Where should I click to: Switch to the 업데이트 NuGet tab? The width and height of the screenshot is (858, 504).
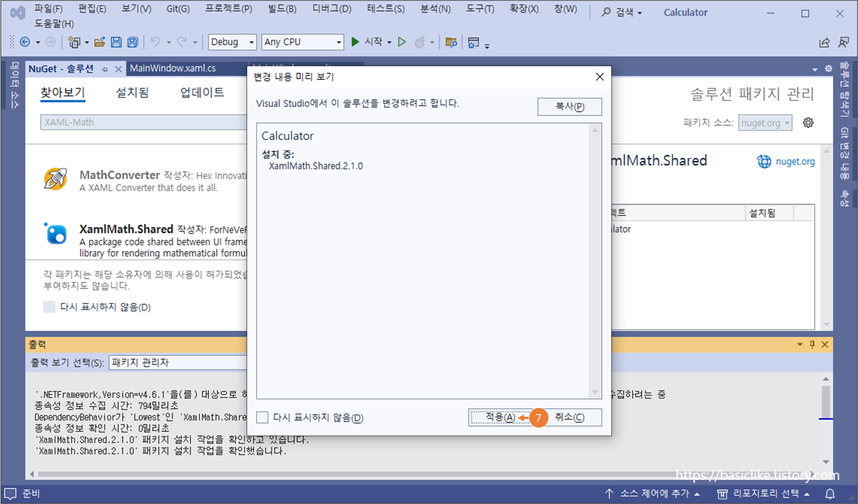point(202,93)
